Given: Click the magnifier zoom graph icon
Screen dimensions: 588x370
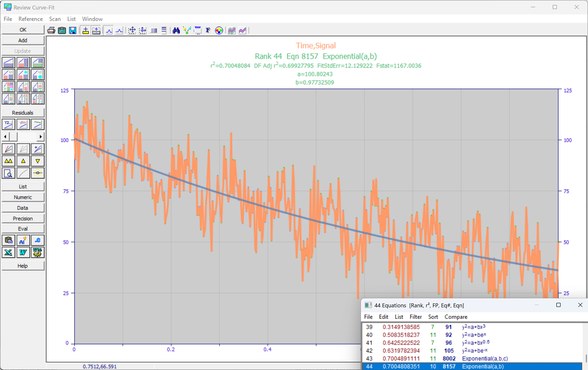Looking at the screenshot, I should point(8,173).
